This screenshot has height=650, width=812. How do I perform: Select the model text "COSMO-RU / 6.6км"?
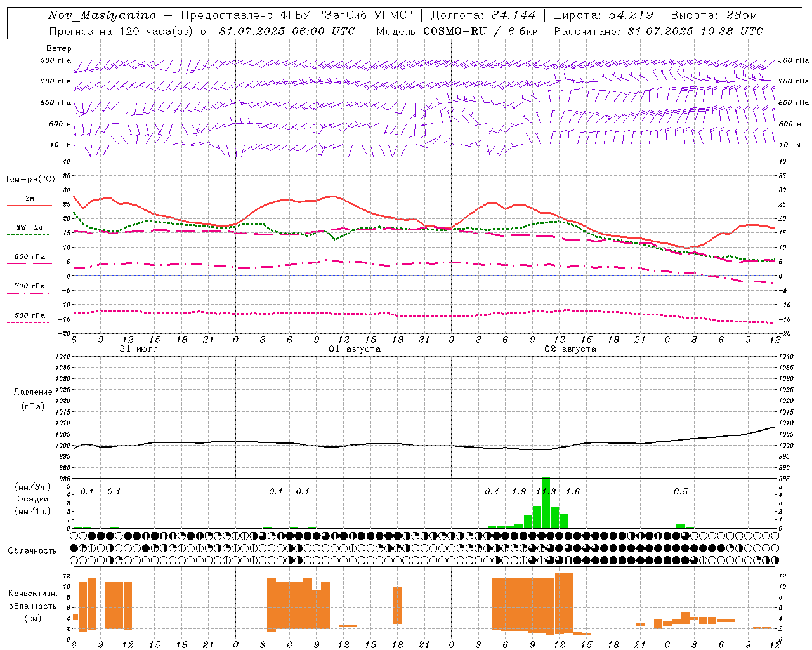pyautogui.click(x=480, y=31)
